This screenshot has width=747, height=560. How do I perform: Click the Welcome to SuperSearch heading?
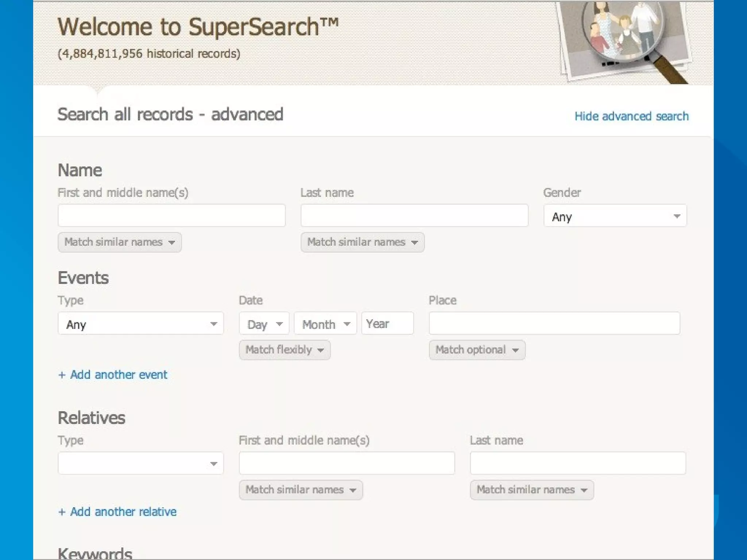point(198,27)
